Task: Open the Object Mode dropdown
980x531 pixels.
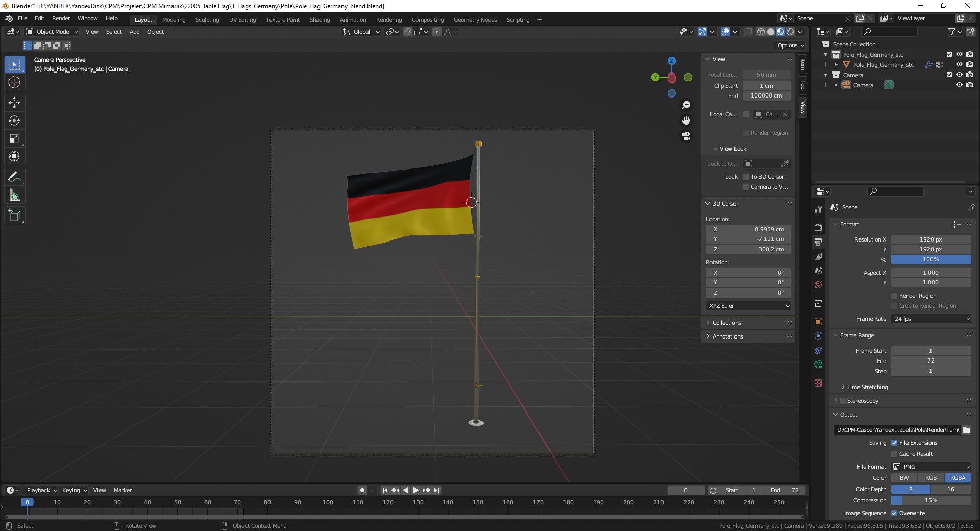Action: [x=52, y=32]
